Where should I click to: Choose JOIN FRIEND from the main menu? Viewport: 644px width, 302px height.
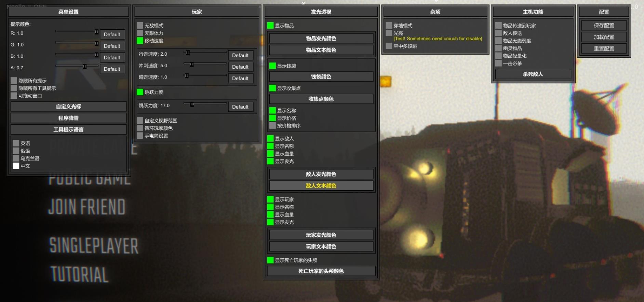(x=87, y=207)
